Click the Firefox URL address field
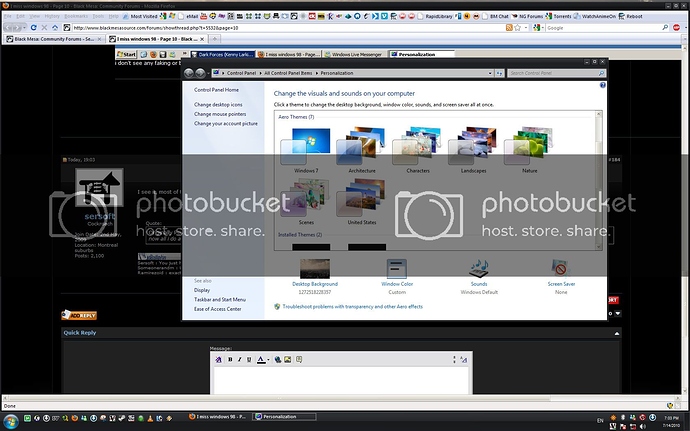 click(287, 27)
